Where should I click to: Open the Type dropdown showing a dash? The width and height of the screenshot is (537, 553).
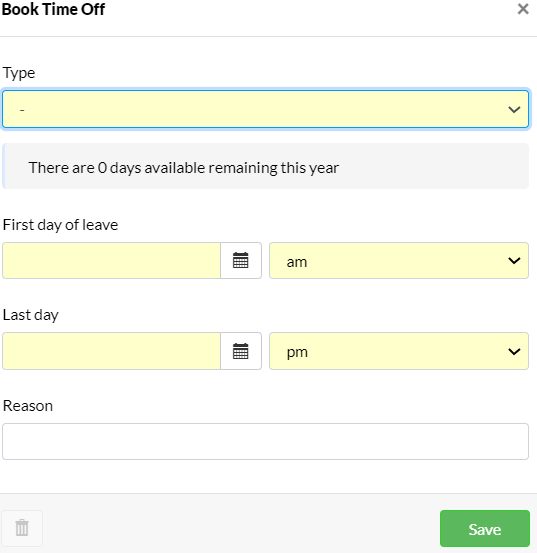point(266,109)
